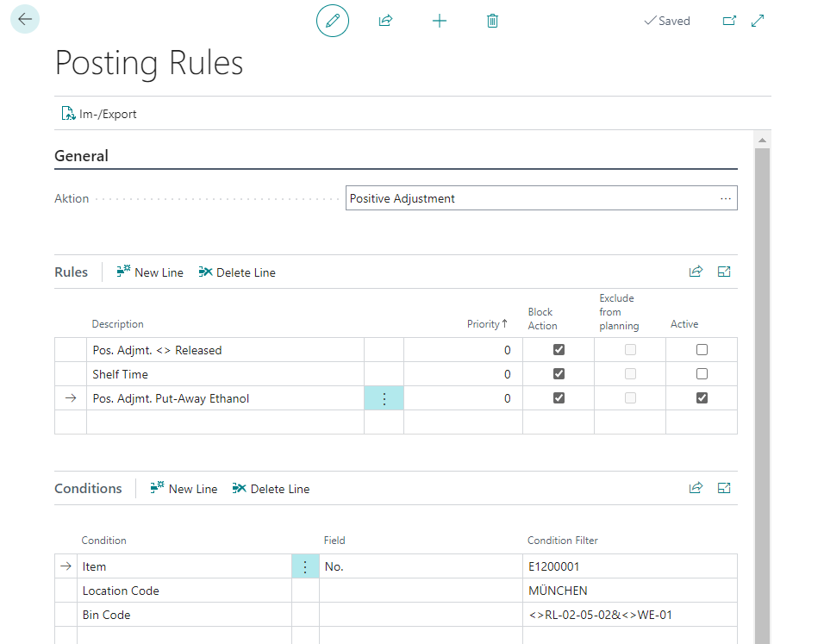Open Aktion field lookup ellipsis
Image resolution: width=824 pixels, height=644 pixels.
pyautogui.click(x=726, y=198)
